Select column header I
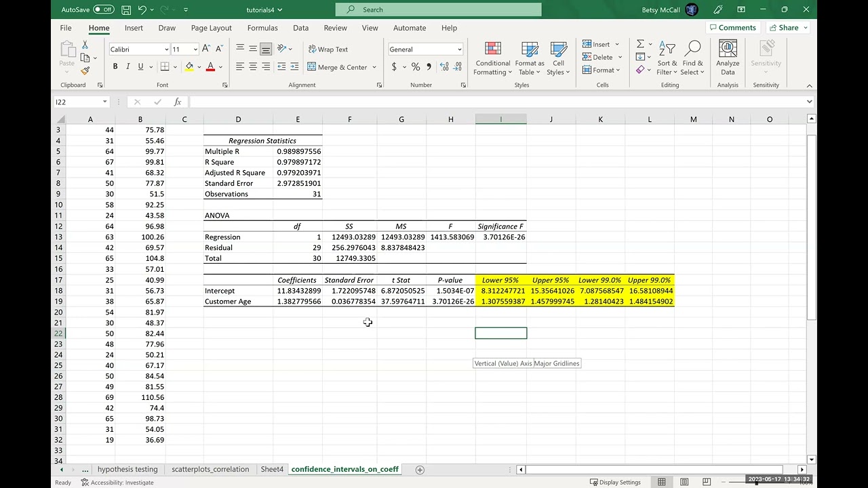The image size is (868, 488). click(x=501, y=119)
